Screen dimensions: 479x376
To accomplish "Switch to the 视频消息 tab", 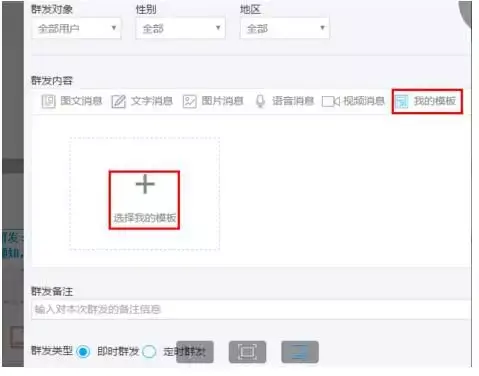I will point(353,101).
